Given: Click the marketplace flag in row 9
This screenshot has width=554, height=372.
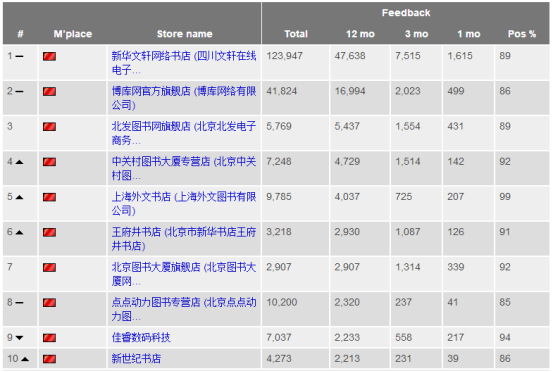Looking at the screenshot, I should (49, 338).
